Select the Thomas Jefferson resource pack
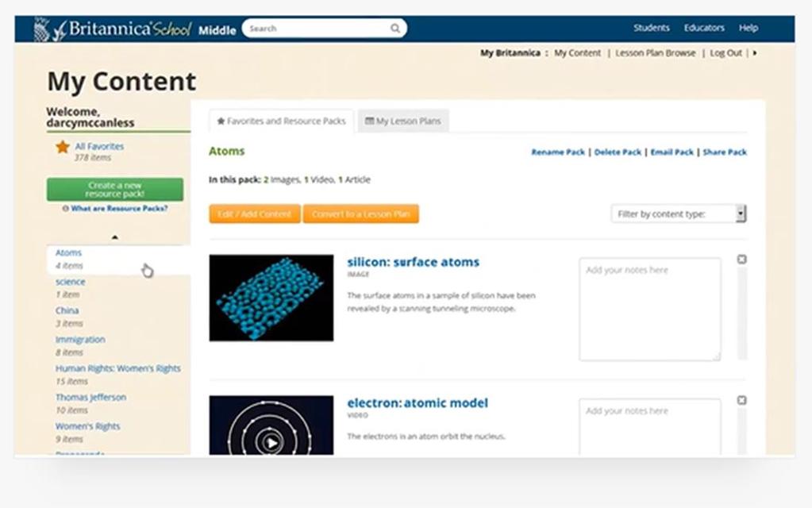Viewport: 812px width, 508px height. [x=90, y=398]
